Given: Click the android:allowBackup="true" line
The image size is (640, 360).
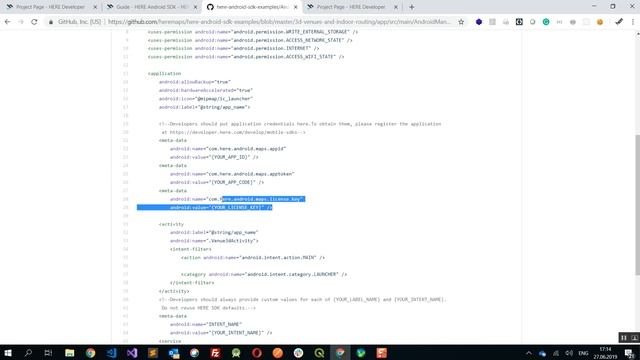Looking at the screenshot, I should [195, 82].
